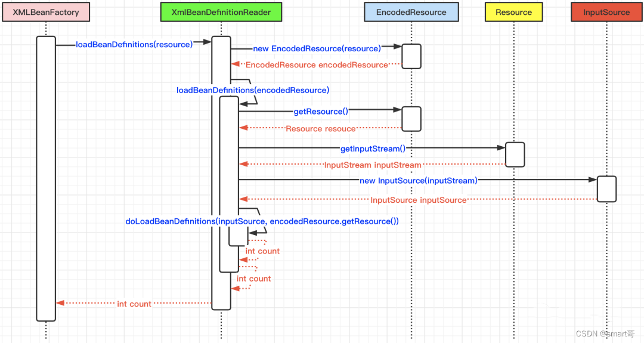This screenshot has width=644, height=343.
Task: Select the XMLBeanFactory activation bar
Action: point(46,179)
